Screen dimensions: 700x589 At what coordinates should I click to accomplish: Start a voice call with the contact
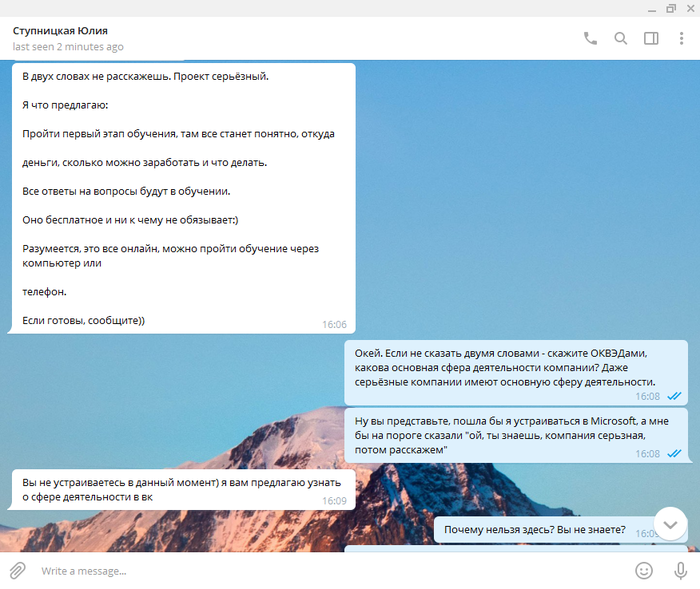[590, 39]
